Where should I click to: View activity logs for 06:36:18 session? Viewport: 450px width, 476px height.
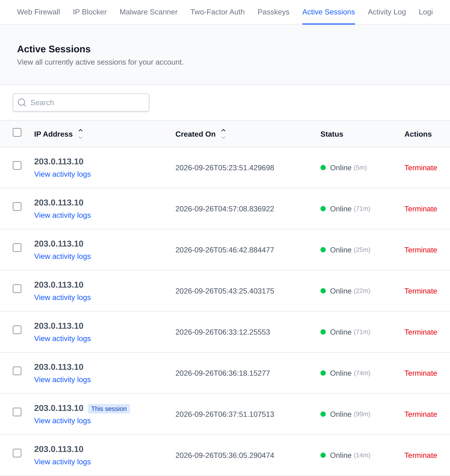[62, 380]
